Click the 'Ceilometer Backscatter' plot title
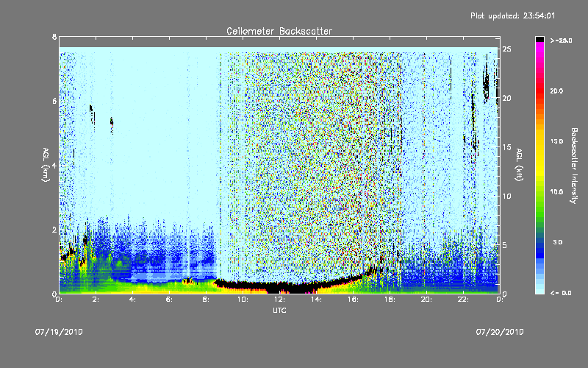This screenshot has width=588, height=368. (279, 31)
